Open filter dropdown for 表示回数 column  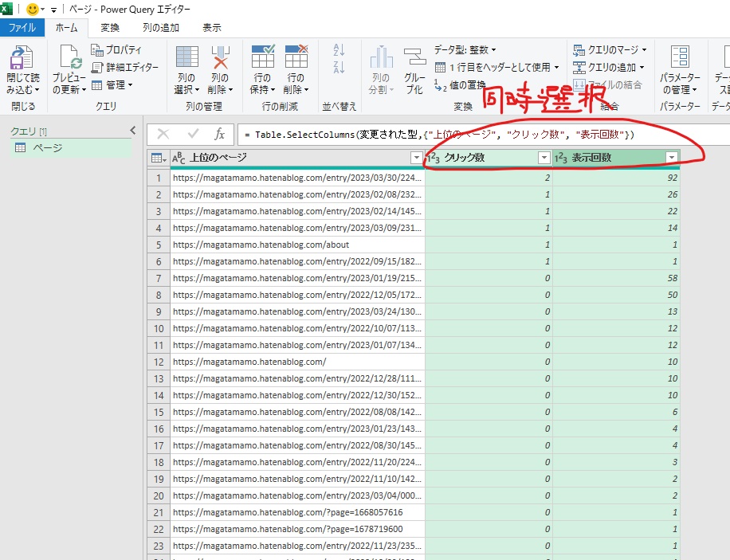pos(671,158)
